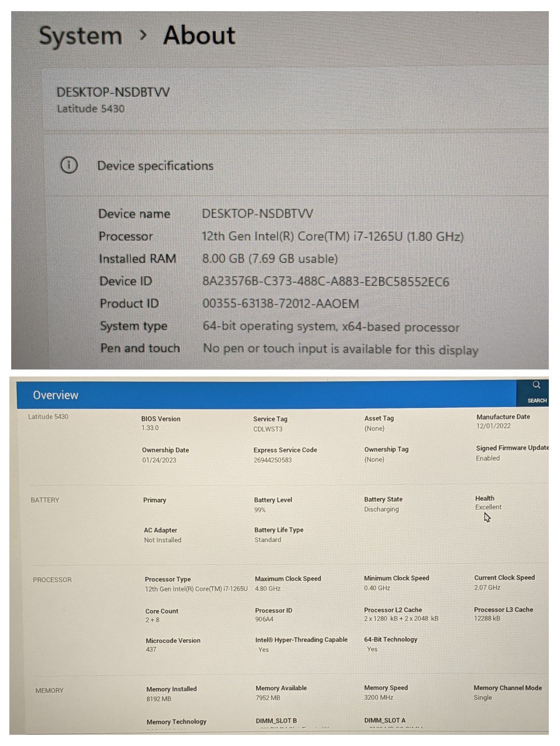This screenshot has height=746, width=560.
Task: Select the Device ID value 8A23576B-C373
Action: pyautogui.click(x=325, y=282)
